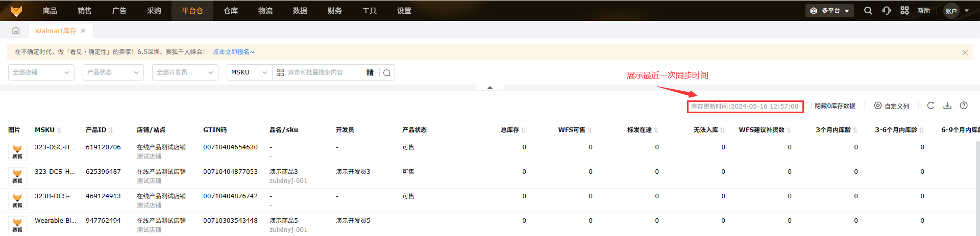The height and width of the screenshot is (236, 980).
Task: Close the Walmart库存 tab
Action: point(83,31)
